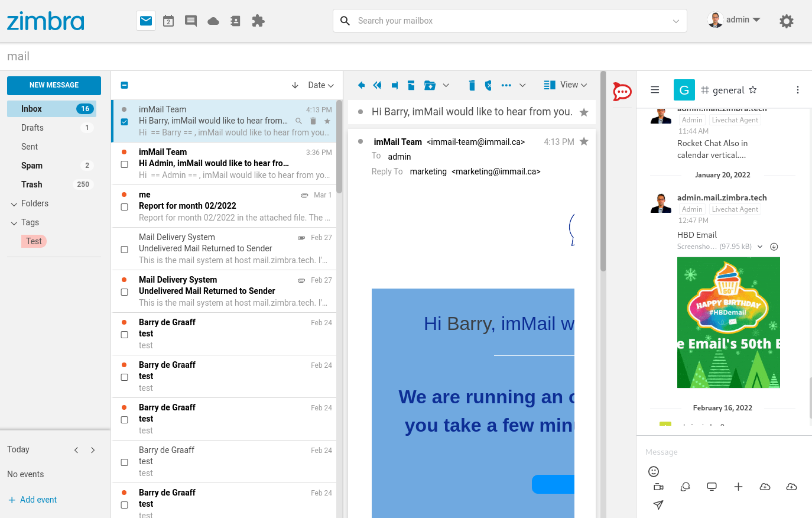Screen dimensions: 812x518
Task: Toggle the select-all messages checkbox
Action: tap(124, 85)
